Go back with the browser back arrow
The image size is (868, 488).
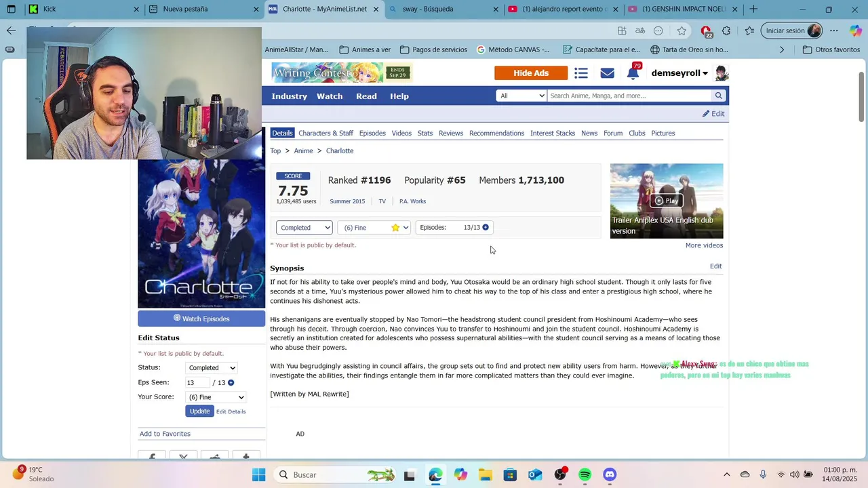pos(11,30)
